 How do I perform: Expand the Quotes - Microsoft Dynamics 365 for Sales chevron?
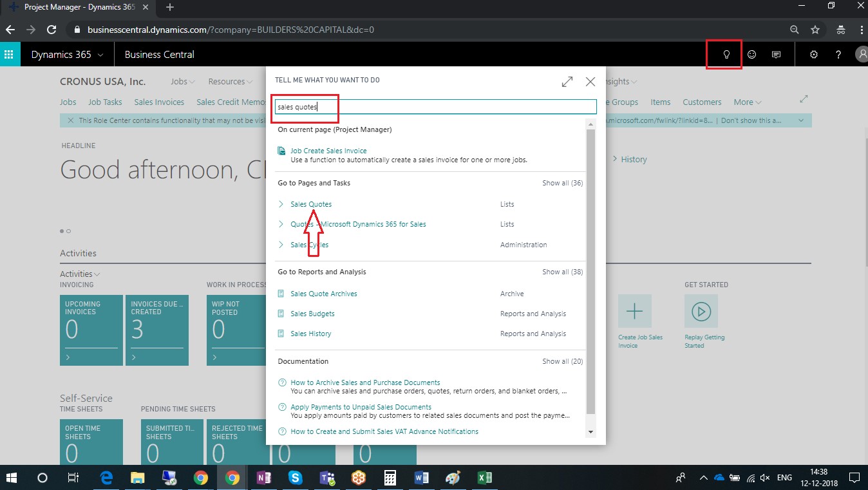[x=281, y=224]
